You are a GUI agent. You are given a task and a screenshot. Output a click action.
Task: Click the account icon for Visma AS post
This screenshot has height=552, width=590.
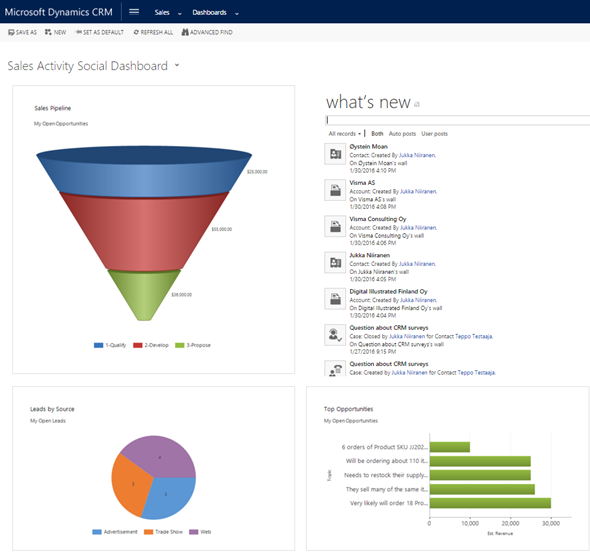[335, 190]
